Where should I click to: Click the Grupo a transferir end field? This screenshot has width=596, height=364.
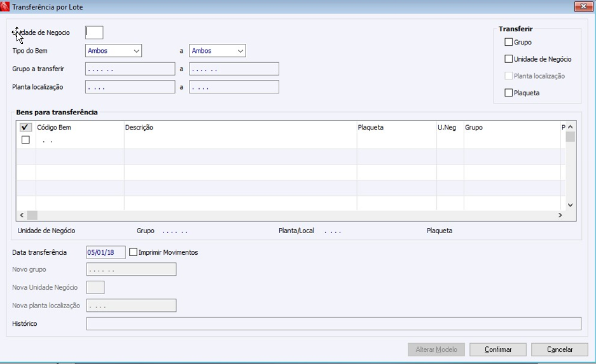[234, 69]
